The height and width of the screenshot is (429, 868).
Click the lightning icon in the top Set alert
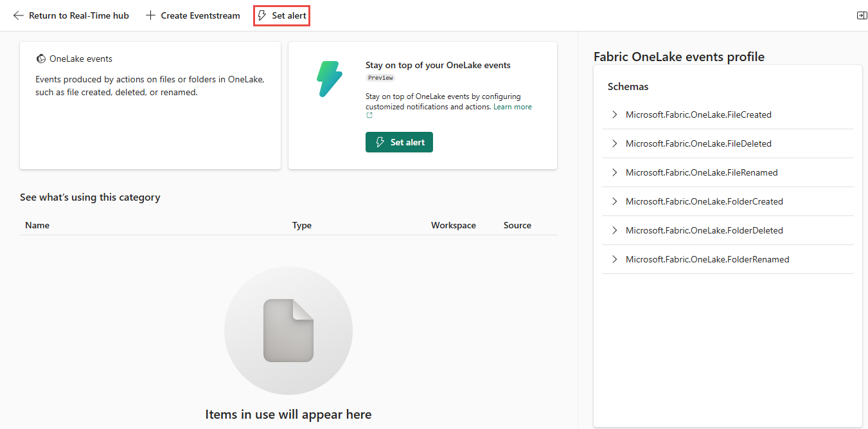261,15
